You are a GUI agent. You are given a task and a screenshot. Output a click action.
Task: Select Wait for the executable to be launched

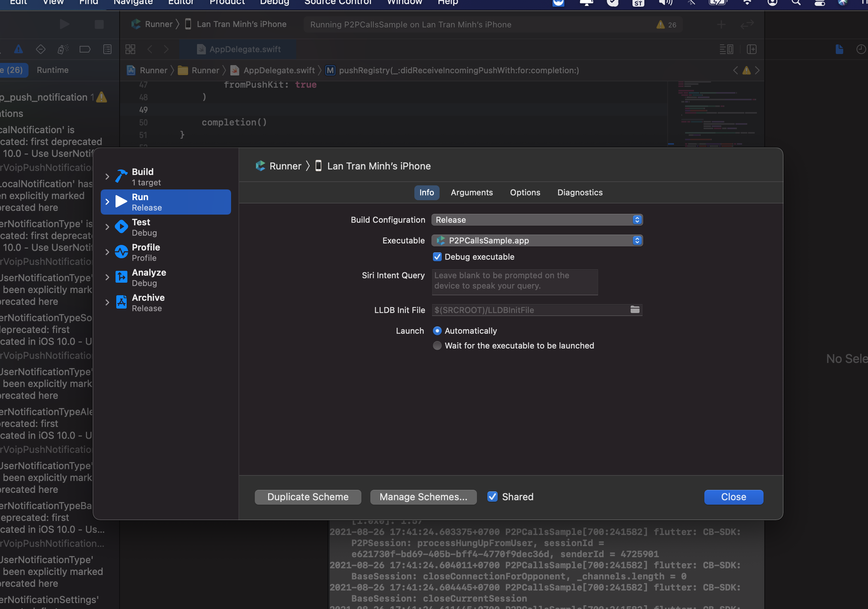click(x=437, y=346)
